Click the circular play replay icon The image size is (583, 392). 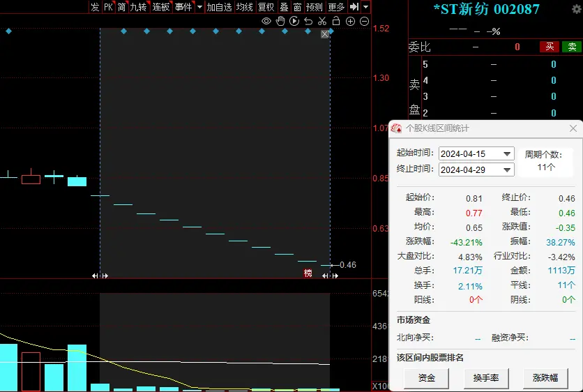pos(294,22)
